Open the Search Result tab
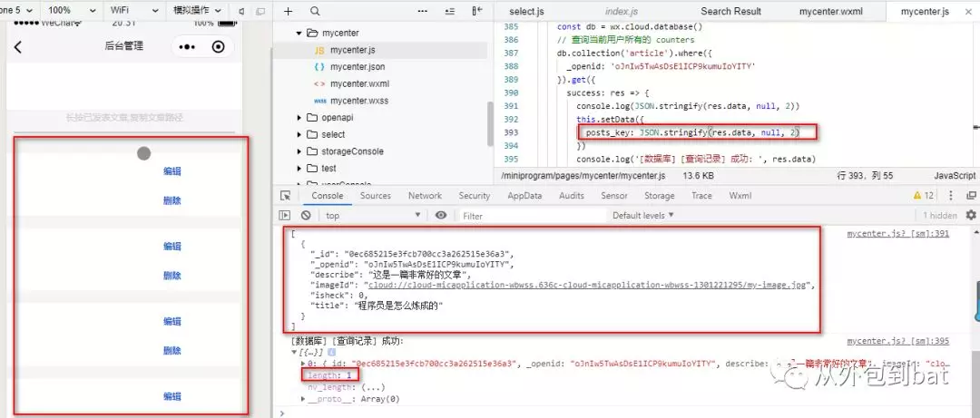 click(730, 11)
